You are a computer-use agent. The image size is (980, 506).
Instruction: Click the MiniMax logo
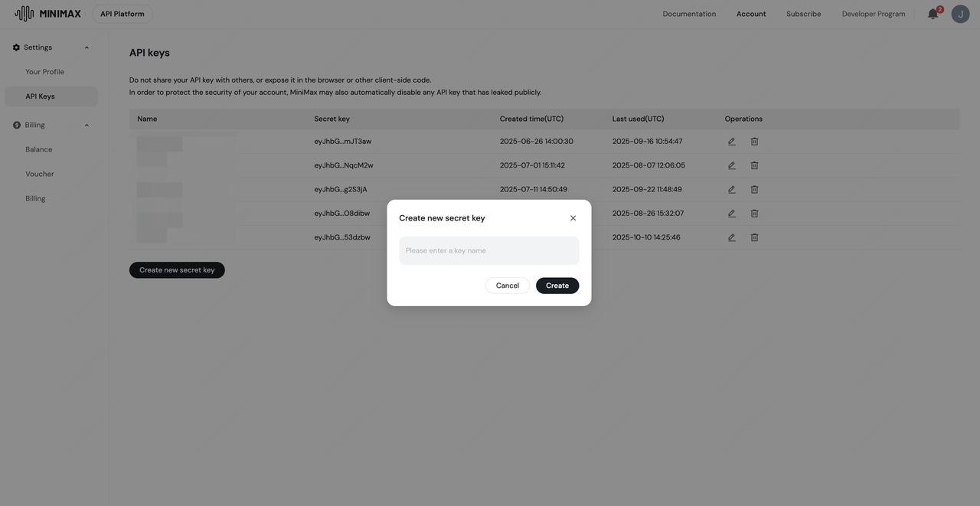tap(47, 14)
